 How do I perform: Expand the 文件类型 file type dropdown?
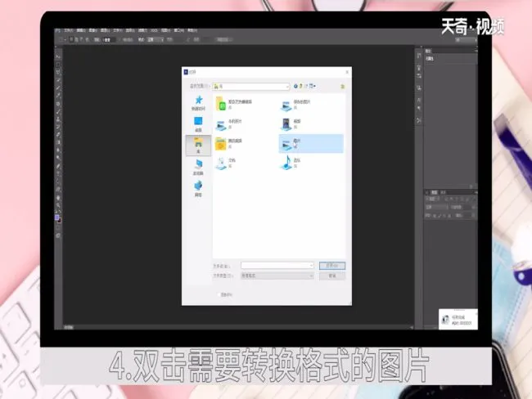pos(277,276)
